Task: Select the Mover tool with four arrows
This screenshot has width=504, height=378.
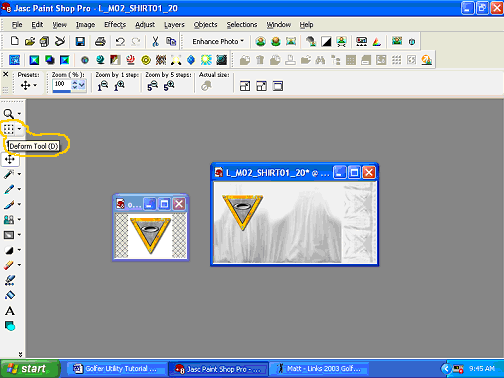Action: [x=10, y=159]
